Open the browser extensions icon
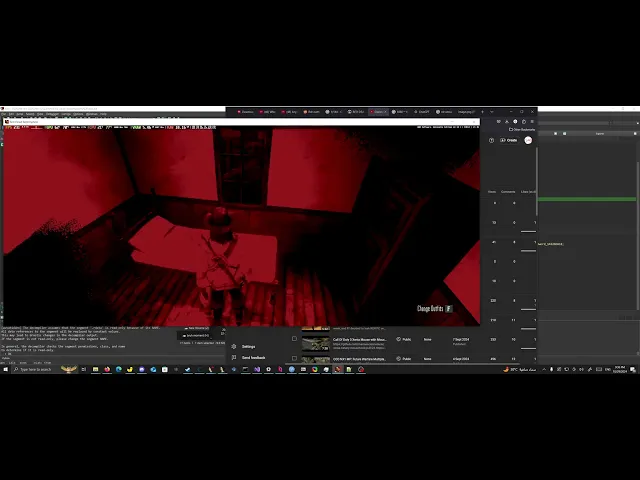This screenshot has height=480, width=640. coord(524,122)
